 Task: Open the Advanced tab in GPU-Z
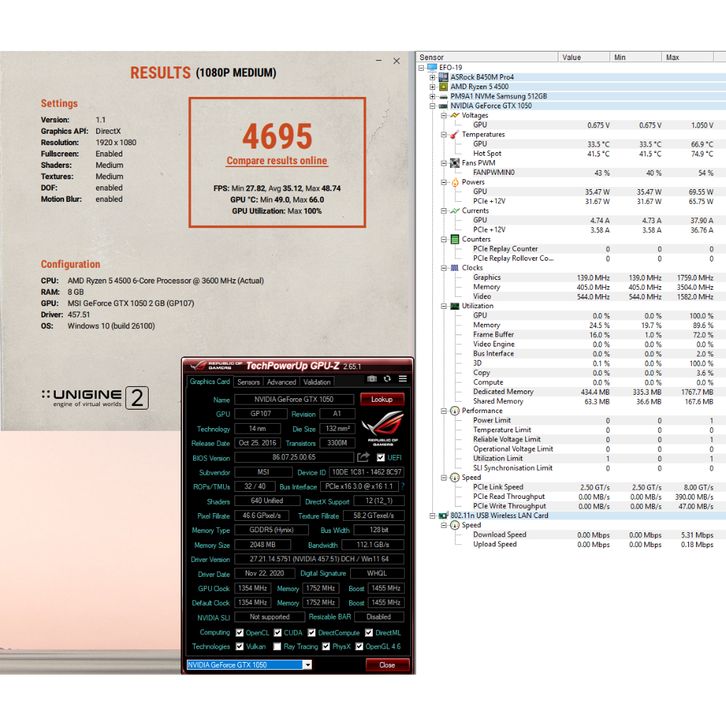[281, 382]
